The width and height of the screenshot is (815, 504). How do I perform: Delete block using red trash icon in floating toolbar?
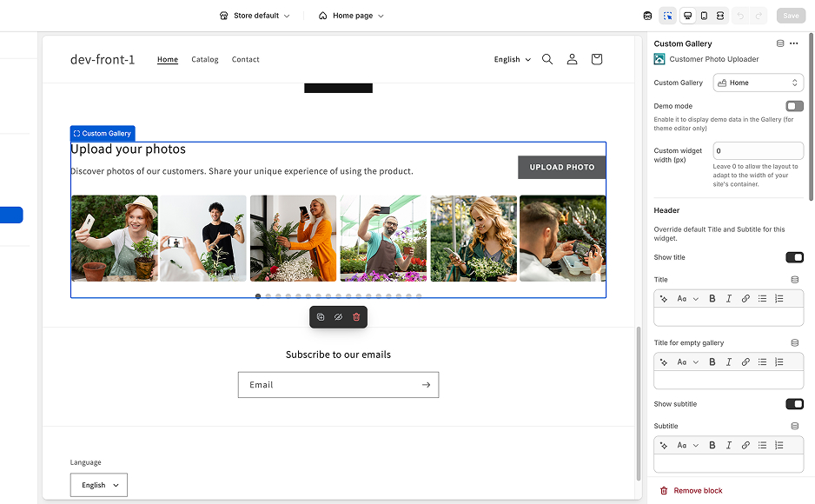[x=356, y=317]
